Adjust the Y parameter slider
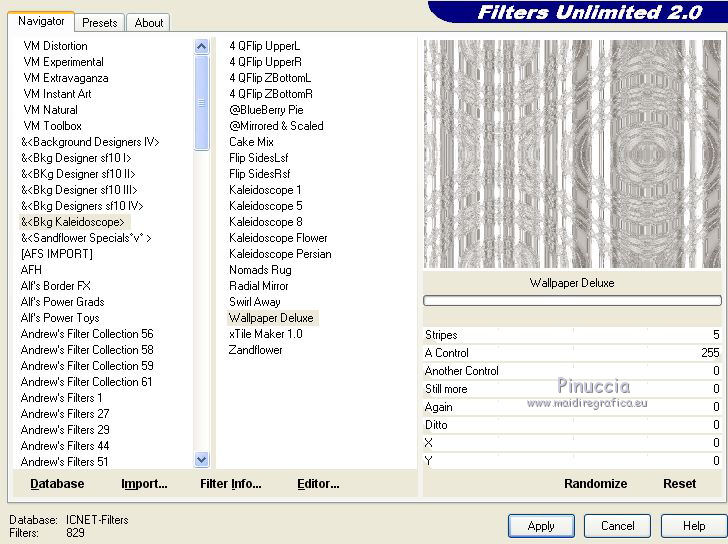 point(572,461)
